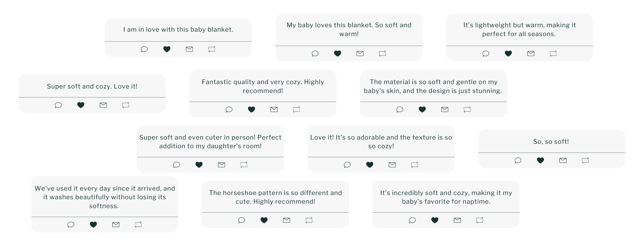
Task: Select the "I am in love with this baby blanket" text
Action: click(178, 30)
